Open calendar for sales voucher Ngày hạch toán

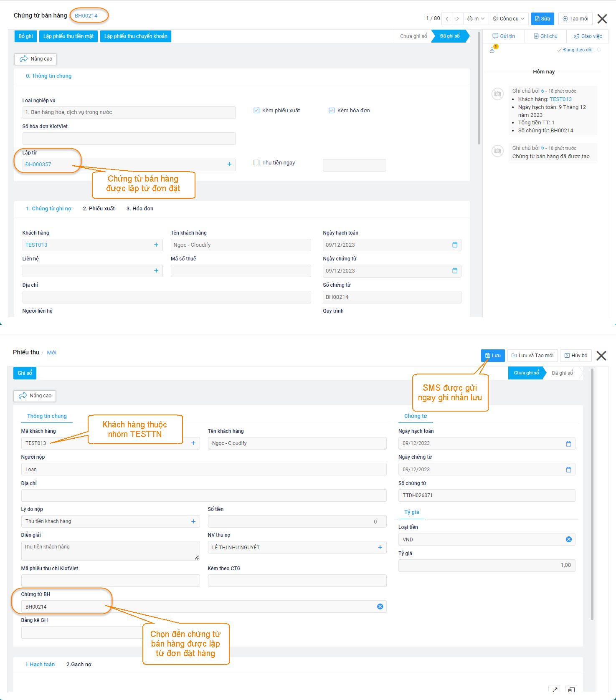455,245
